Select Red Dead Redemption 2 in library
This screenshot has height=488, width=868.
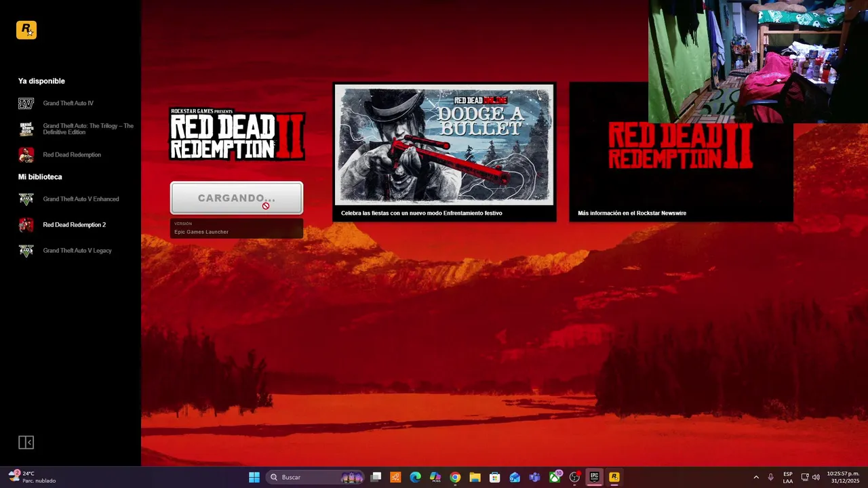[74, 225]
